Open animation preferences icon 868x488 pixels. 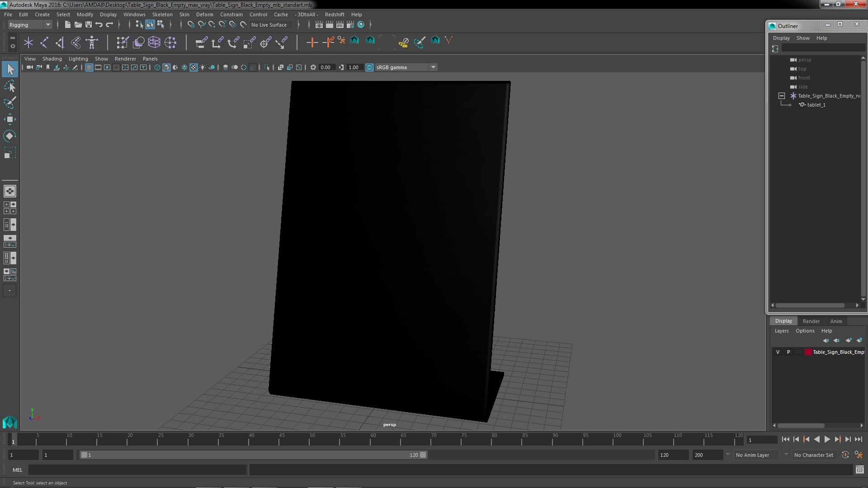click(859, 455)
